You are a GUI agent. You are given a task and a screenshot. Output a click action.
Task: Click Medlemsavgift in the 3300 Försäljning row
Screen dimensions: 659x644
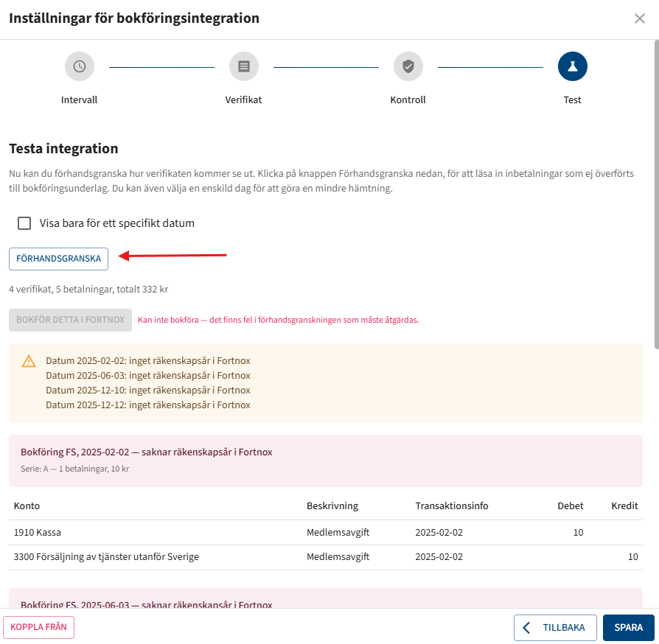pyautogui.click(x=338, y=557)
